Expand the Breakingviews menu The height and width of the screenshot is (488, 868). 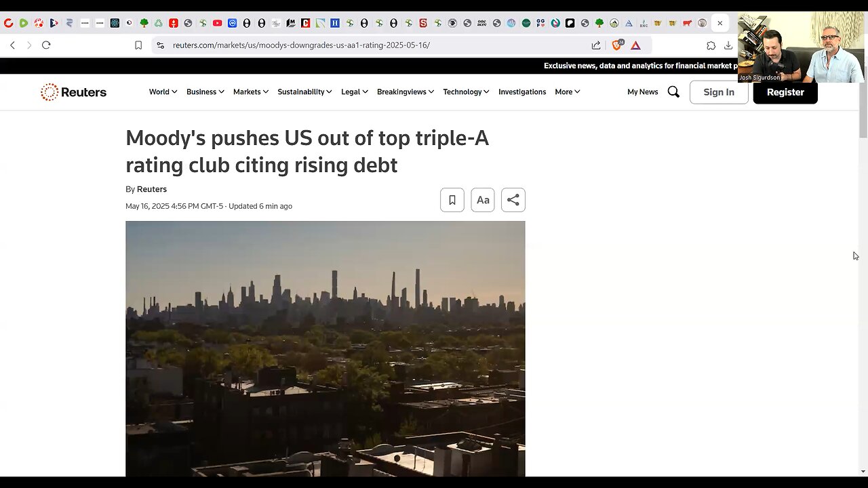pyautogui.click(x=406, y=91)
